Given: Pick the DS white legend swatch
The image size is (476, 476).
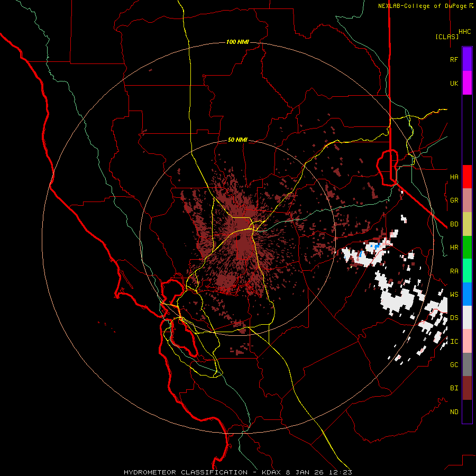Looking at the screenshot, I should [467, 317].
